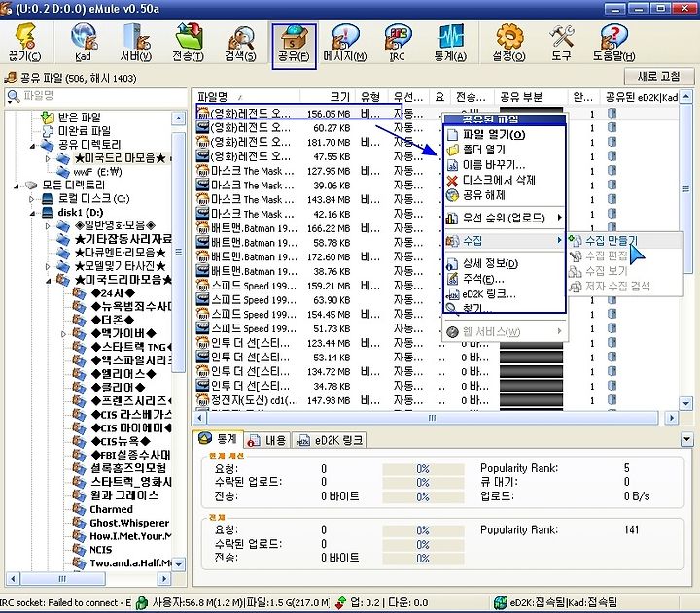Expand the 로컬 디스크 (C:) node
This screenshot has width=700, height=613.
(32, 199)
